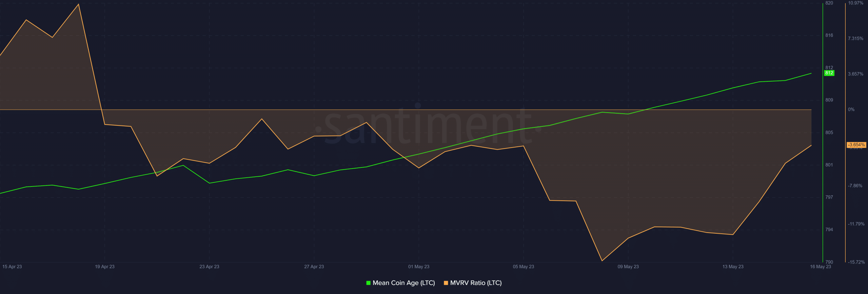Click the 23 Apr 23 date label
The height and width of the screenshot is (294, 868).
point(209,267)
